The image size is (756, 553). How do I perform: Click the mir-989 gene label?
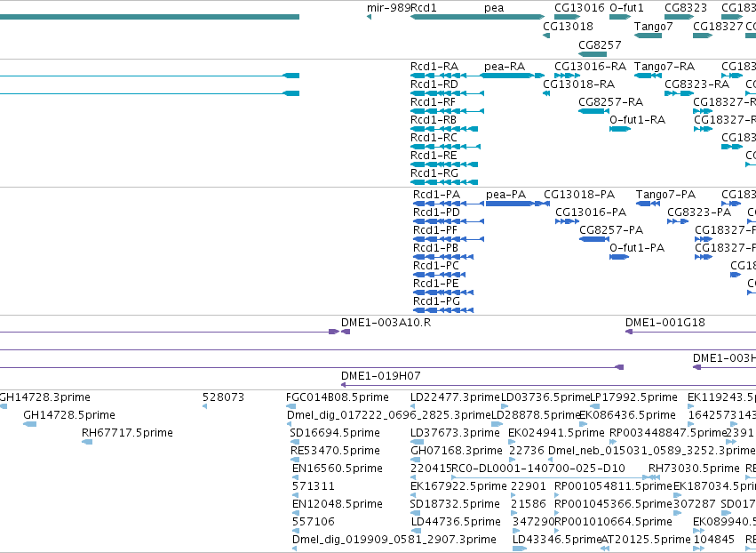coord(388,8)
